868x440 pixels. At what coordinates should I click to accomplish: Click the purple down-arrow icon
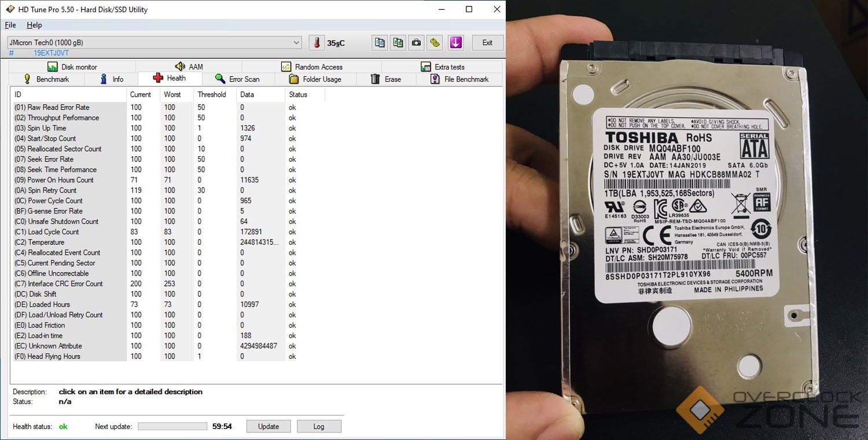pos(455,43)
